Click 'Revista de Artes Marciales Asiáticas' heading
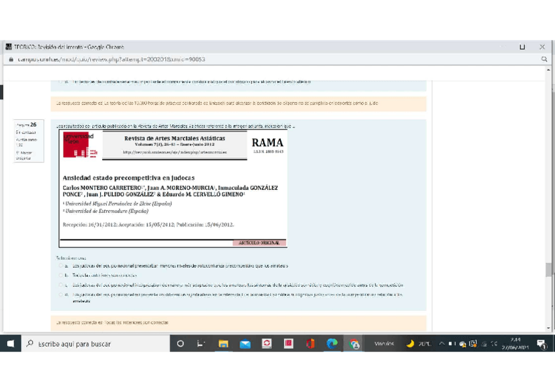 click(x=175, y=138)
